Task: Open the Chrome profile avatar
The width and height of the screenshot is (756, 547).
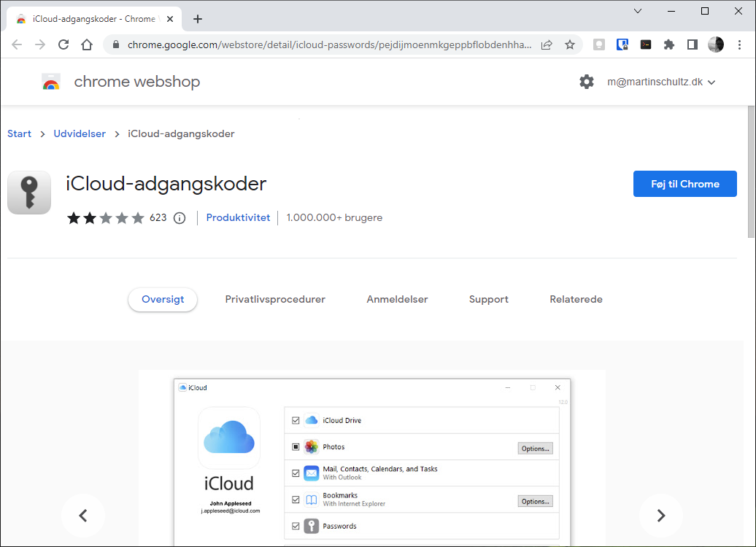Action: click(x=715, y=44)
